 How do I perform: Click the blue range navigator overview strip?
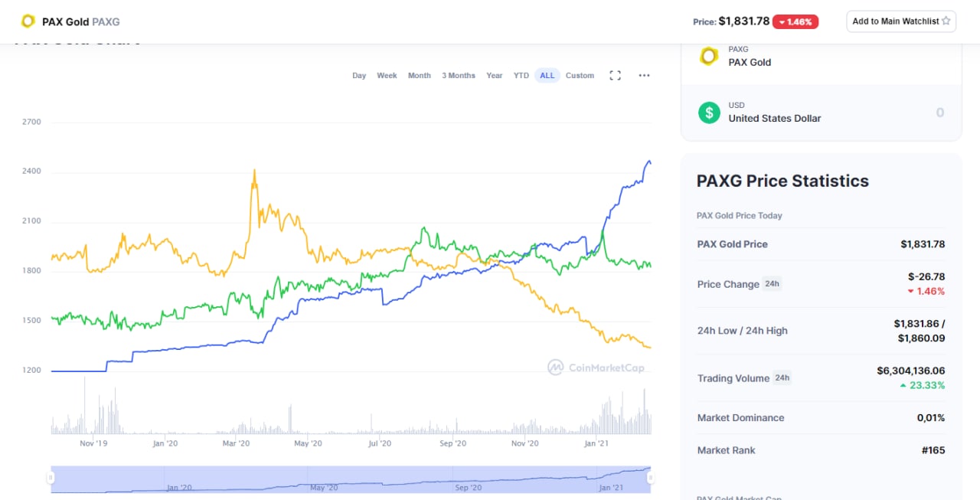click(351, 479)
